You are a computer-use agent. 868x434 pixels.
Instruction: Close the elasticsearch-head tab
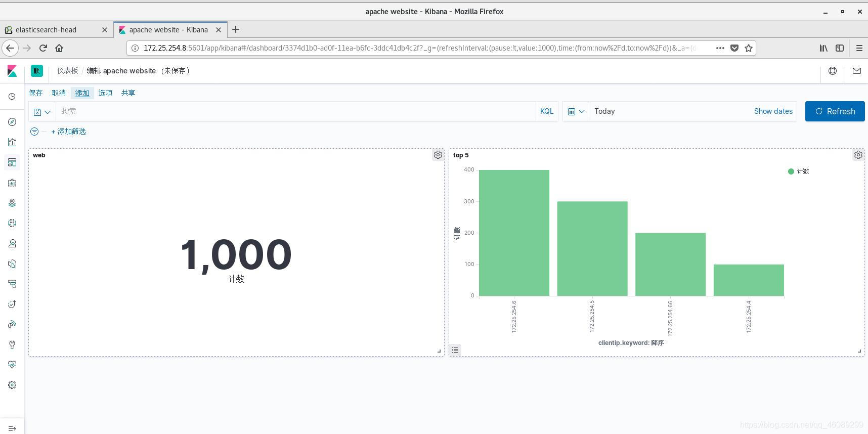click(105, 30)
